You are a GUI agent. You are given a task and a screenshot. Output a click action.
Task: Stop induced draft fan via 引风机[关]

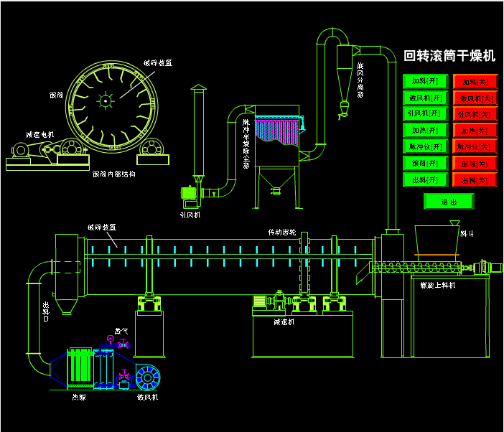(x=475, y=114)
